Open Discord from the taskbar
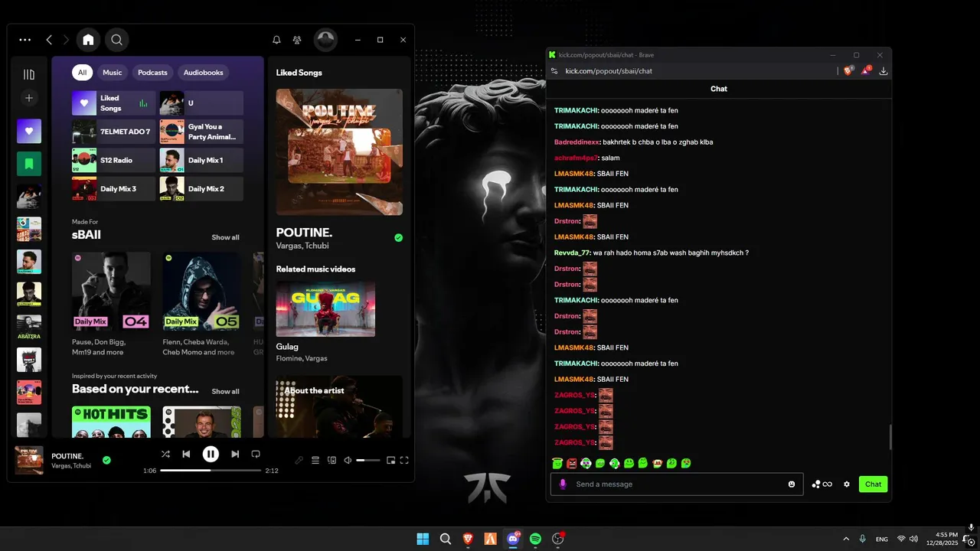Viewport: 980px width, 551px height. point(513,539)
